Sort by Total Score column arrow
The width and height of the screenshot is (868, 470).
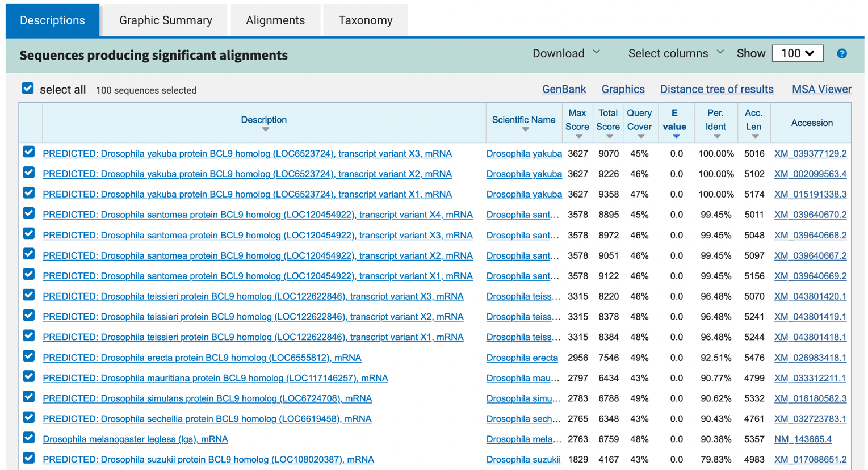pos(609,137)
